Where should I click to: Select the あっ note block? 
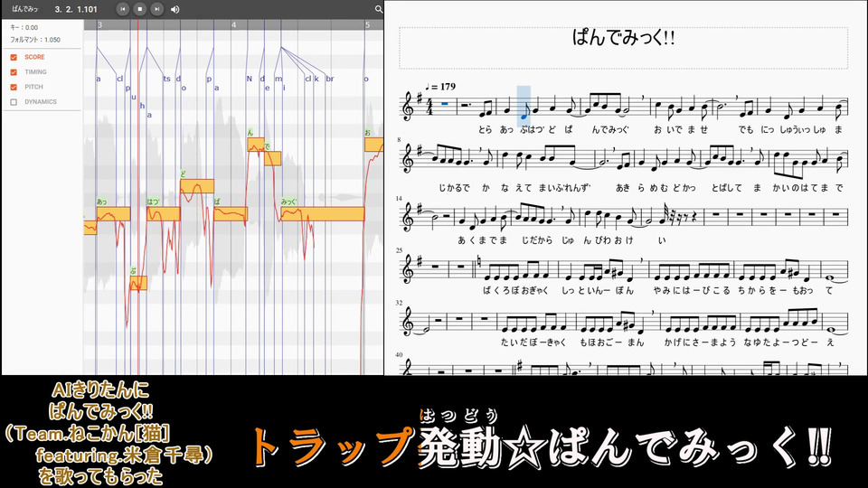(114, 213)
